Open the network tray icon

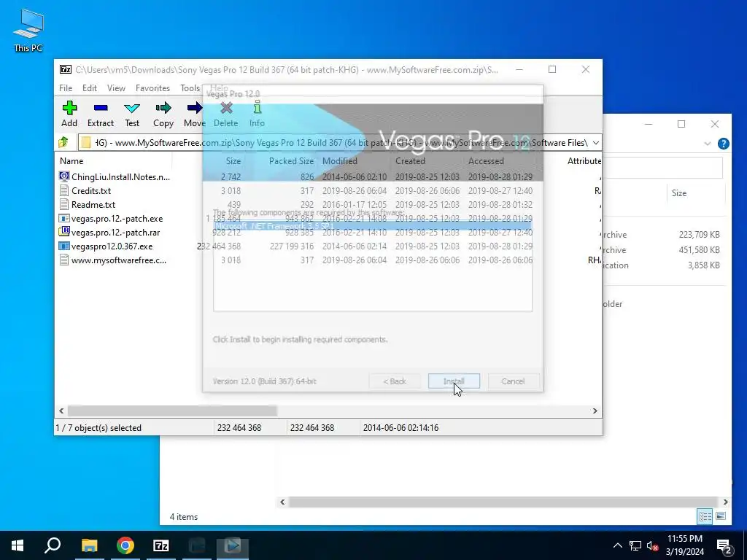[x=635, y=545]
